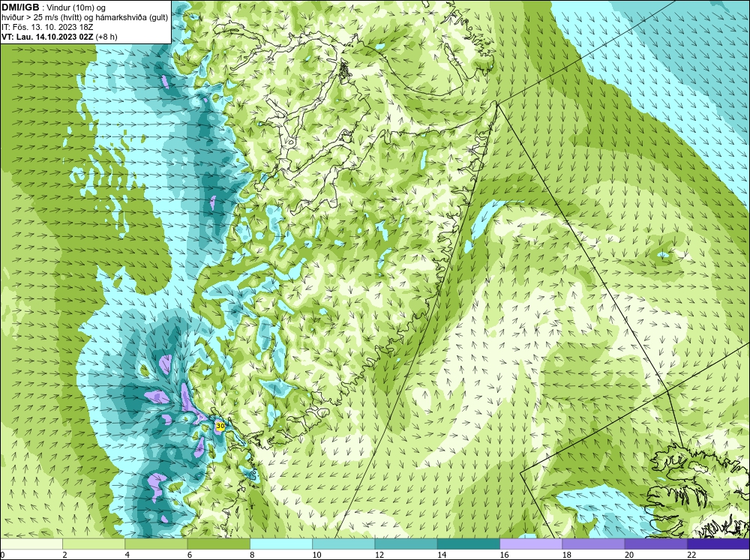Click the legend value 18
Screen dimensions: 750x560
pos(566,555)
